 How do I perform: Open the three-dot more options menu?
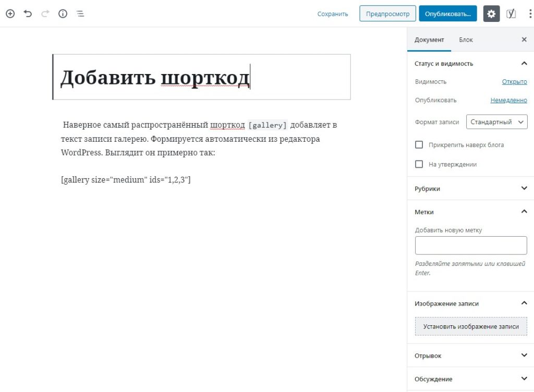[530, 14]
